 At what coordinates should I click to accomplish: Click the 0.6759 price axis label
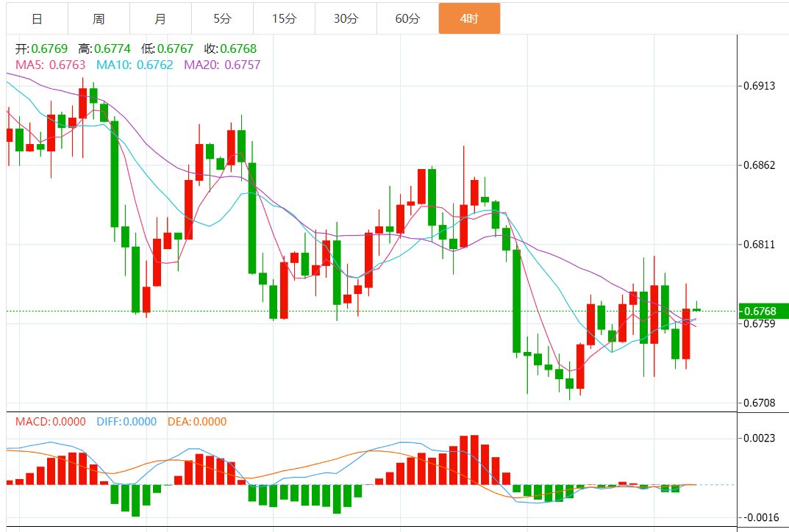tap(760, 324)
